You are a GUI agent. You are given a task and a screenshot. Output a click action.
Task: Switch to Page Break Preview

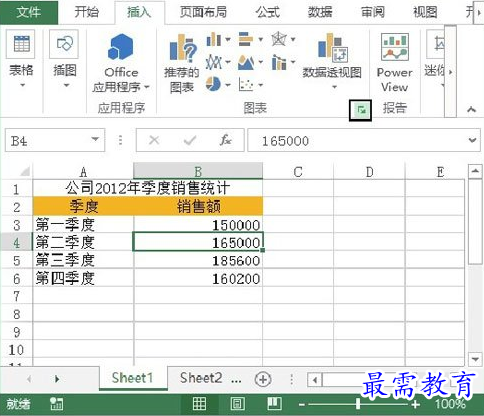pyautogui.click(x=274, y=404)
